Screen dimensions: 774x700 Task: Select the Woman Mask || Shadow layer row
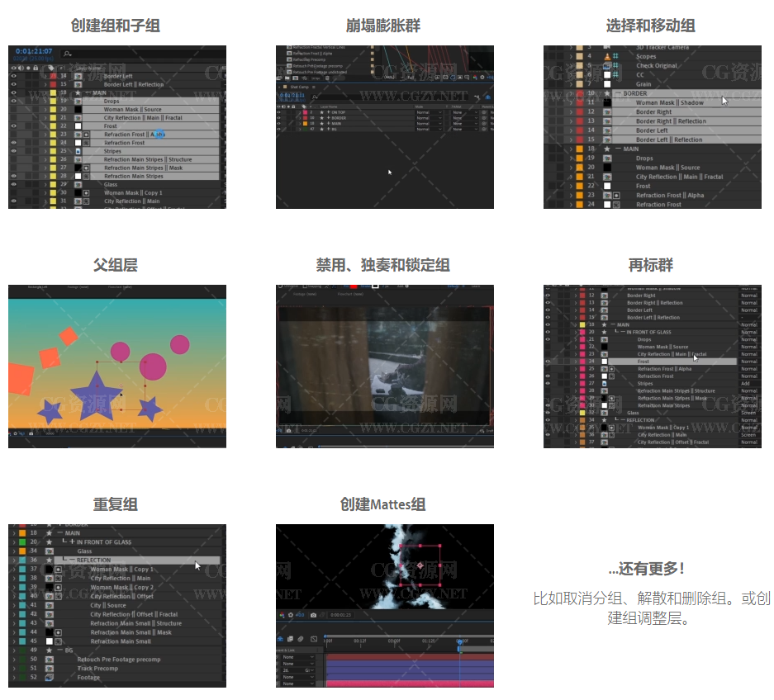click(x=669, y=102)
